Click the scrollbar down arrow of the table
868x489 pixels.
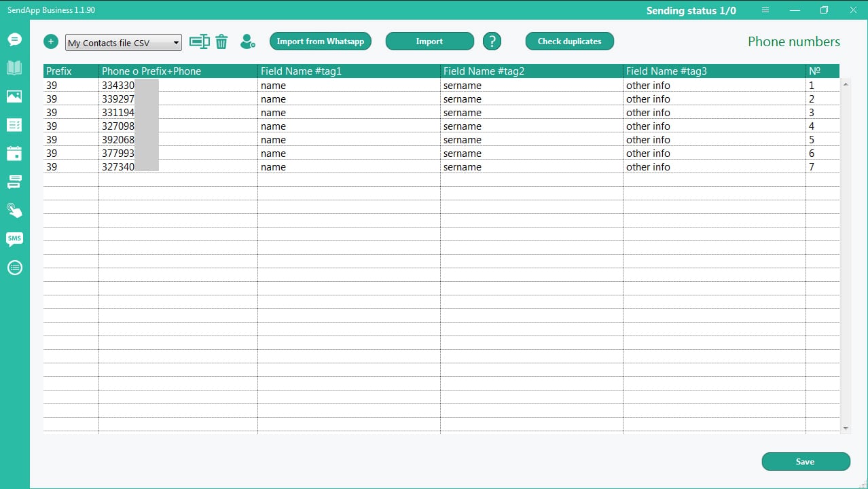(x=846, y=428)
